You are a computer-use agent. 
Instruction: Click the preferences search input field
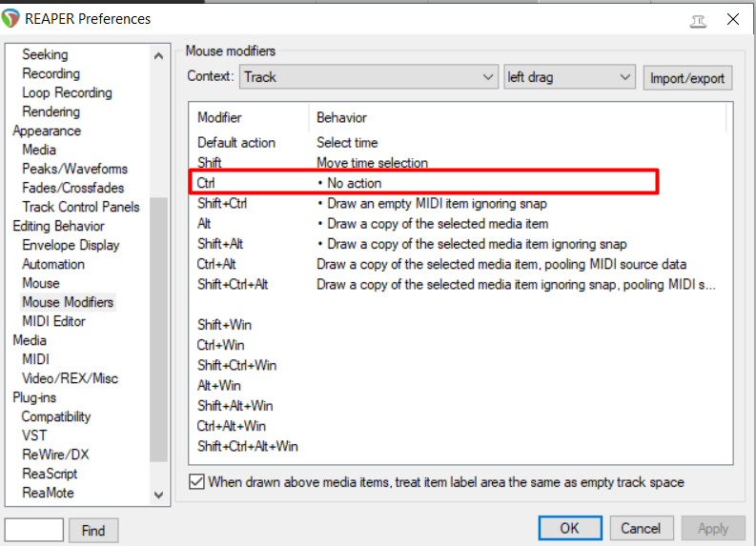pos(34,530)
